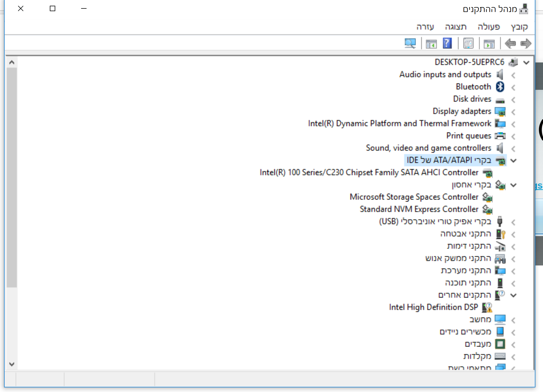This screenshot has width=543, height=392.
Task: Click Intel High Definition DSP warning icon
Action: [x=487, y=307]
